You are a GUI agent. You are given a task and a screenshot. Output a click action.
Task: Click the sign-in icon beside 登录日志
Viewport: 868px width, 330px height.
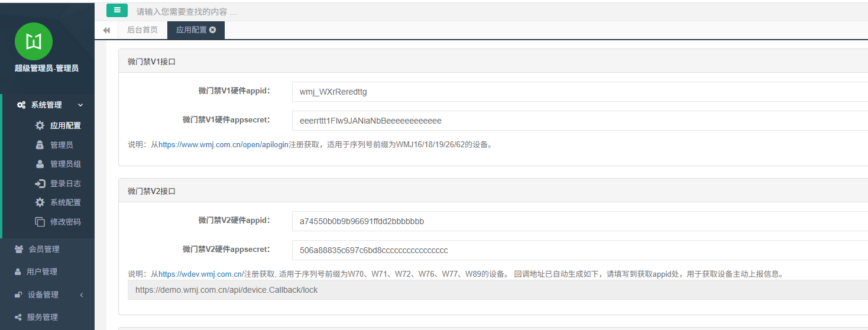pyautogui.click(x=40, y=183)
